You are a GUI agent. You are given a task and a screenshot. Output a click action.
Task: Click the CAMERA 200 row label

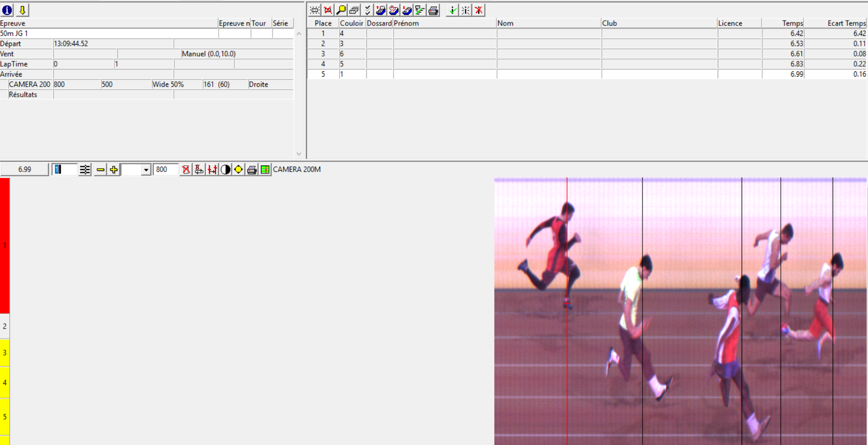(29, 84)
